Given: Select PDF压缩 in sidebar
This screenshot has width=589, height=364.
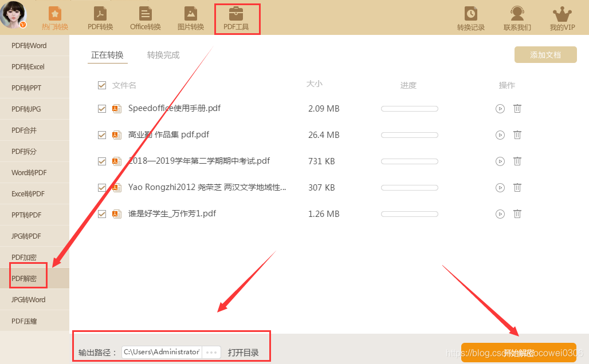Looking at the screenshot, I should (34, 321).
